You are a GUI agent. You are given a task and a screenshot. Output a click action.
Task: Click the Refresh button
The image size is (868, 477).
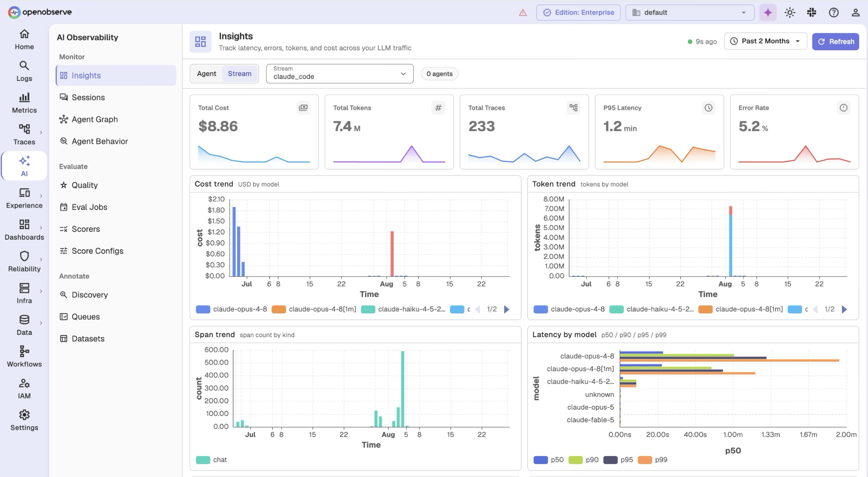coord(836,41)
